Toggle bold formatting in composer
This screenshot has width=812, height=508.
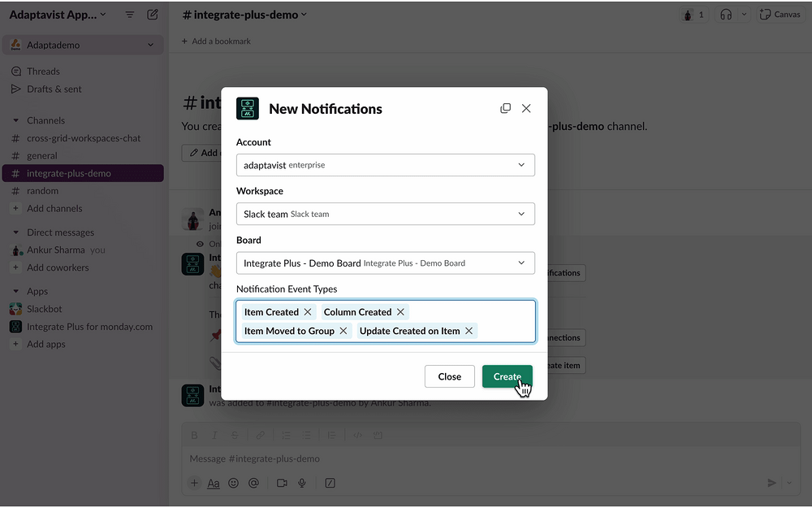tap(194, 436)
